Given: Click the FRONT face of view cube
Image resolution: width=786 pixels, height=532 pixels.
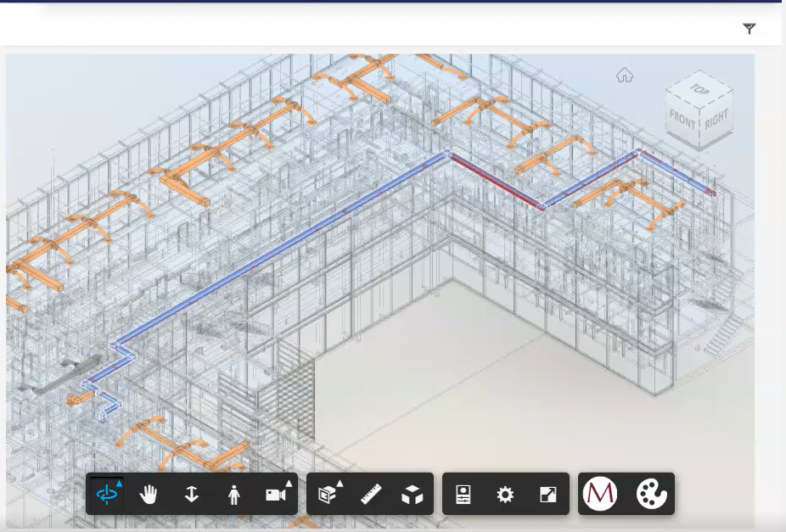Looking at the screenshot, I should tap(682, 120).
